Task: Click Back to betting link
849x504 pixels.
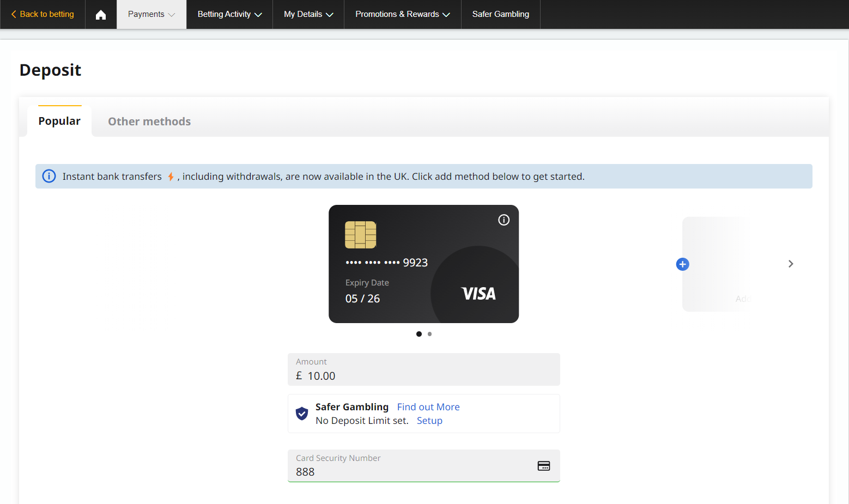Action: tap(43, 14)
